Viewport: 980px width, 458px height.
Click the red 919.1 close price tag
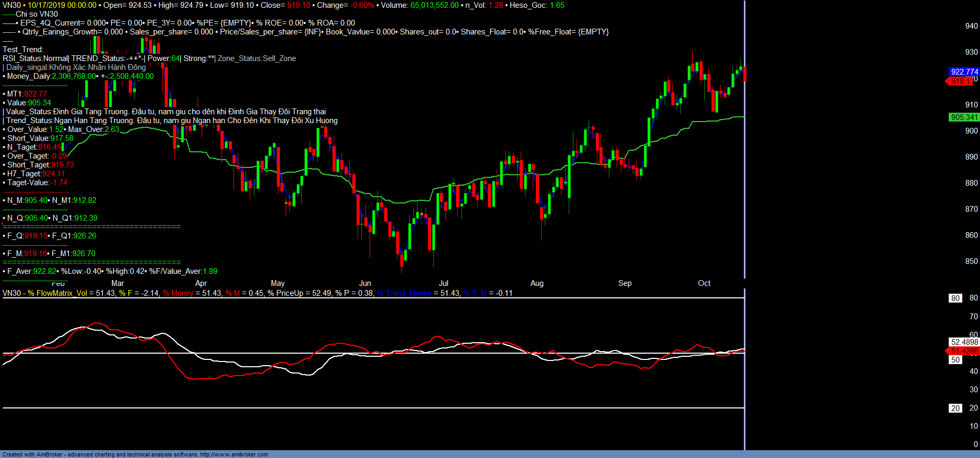pos(960,81)
